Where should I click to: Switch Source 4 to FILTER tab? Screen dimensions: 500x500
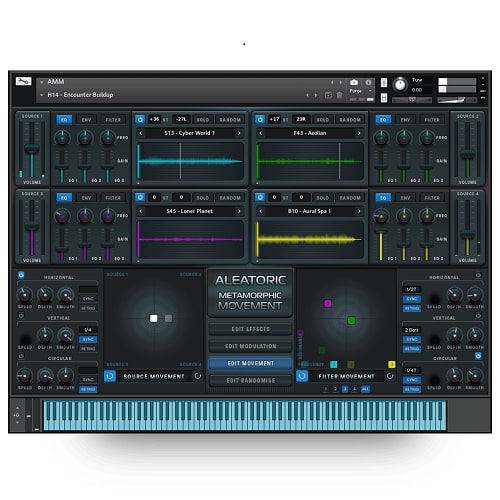click(432, 198)
